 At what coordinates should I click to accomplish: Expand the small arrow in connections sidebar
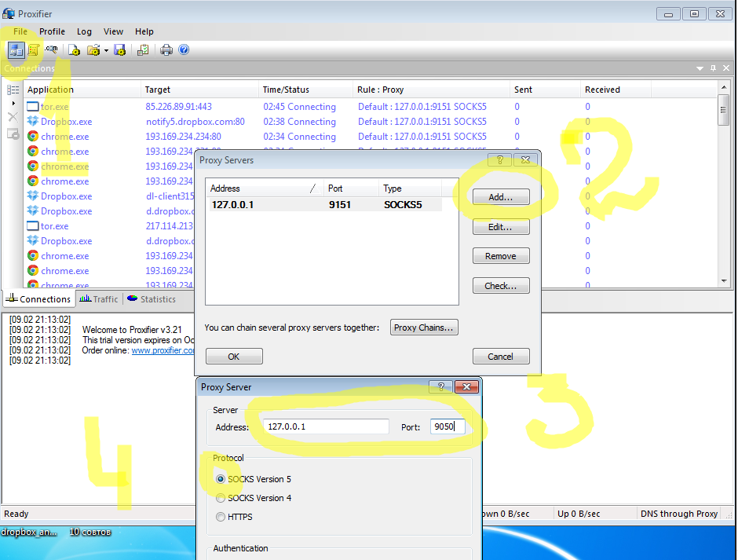13,104
